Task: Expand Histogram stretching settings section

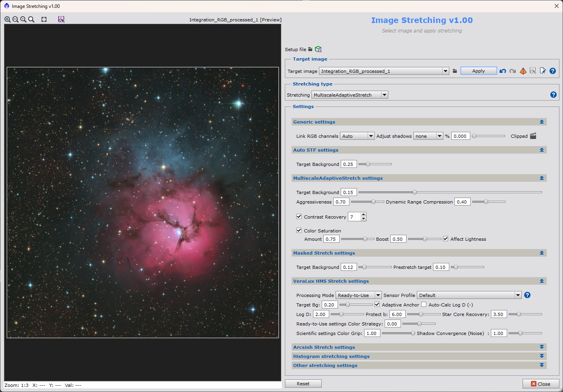Action: pos(541,356)
